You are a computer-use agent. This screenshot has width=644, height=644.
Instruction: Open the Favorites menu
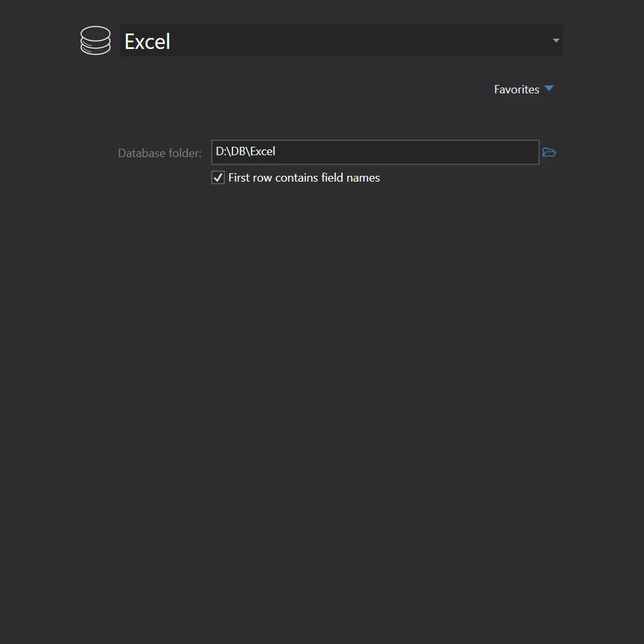click(524, 89)
